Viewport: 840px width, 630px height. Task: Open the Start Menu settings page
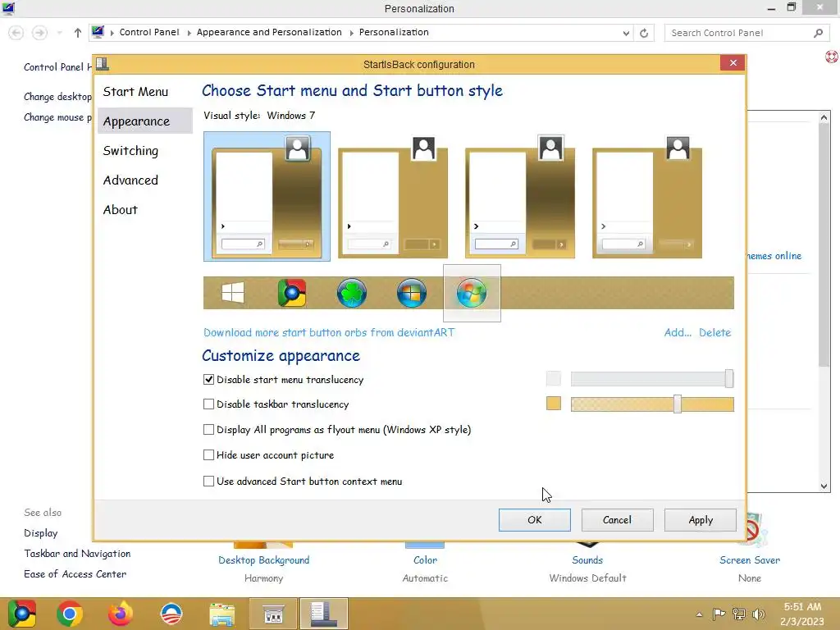(135, 92)
